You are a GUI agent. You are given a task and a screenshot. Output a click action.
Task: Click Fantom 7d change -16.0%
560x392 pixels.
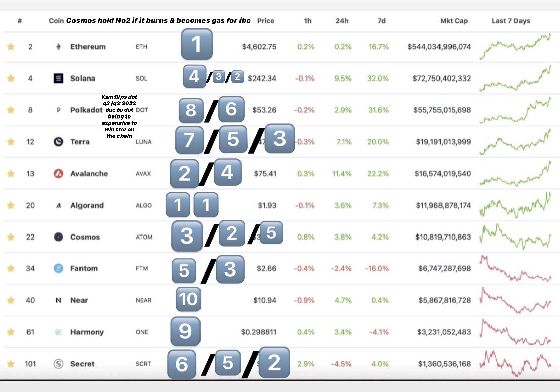[x=377, y=269]
